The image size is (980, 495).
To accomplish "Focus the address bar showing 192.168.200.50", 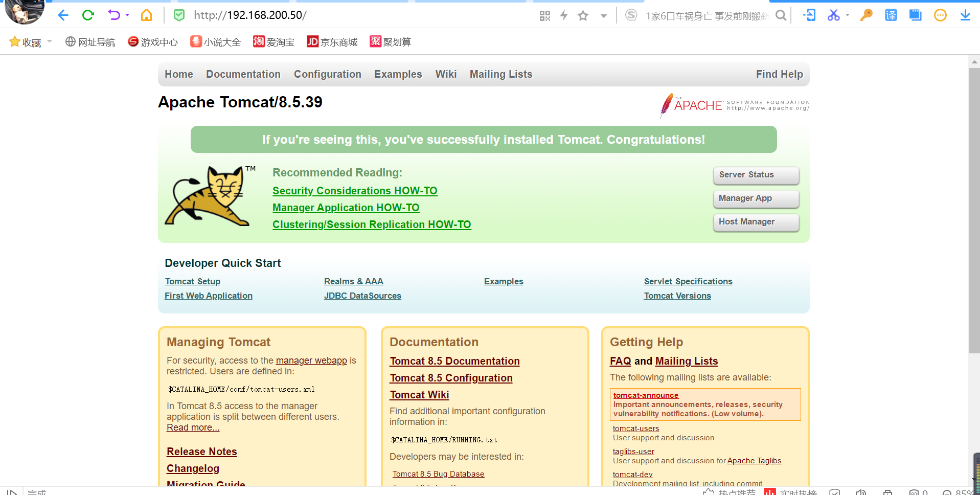I will [358, 15].
